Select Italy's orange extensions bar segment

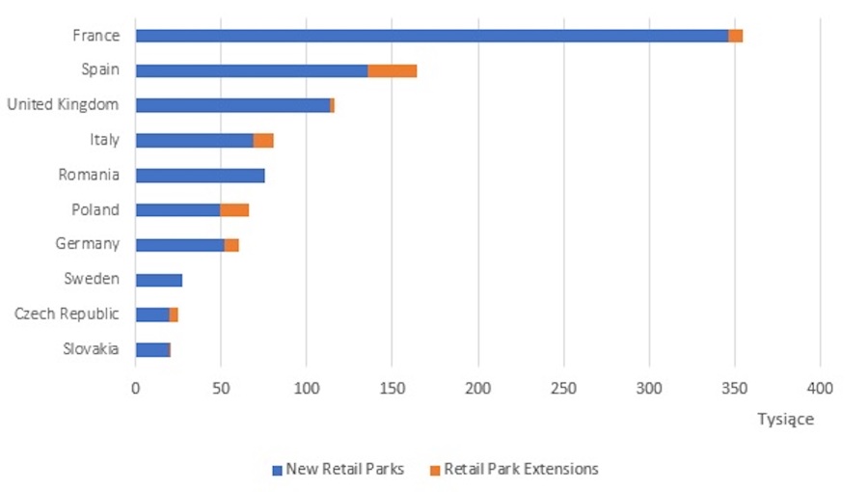tap(263, 141)
